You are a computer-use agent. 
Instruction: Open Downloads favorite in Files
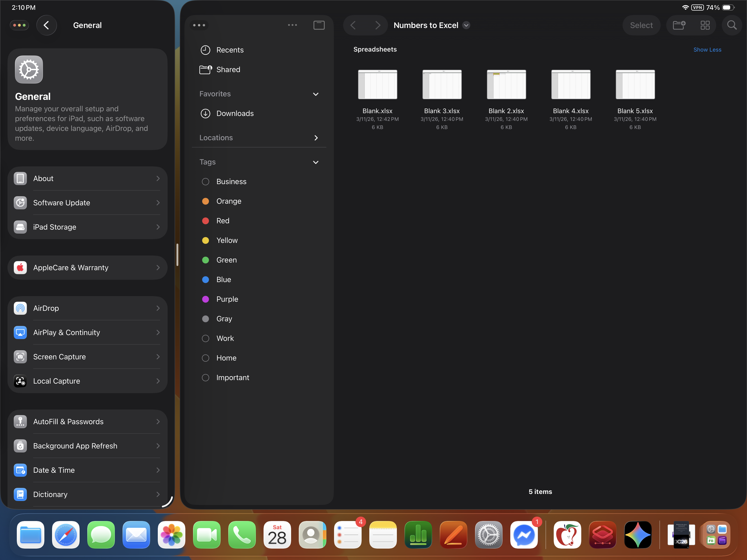tap(259, 113)
